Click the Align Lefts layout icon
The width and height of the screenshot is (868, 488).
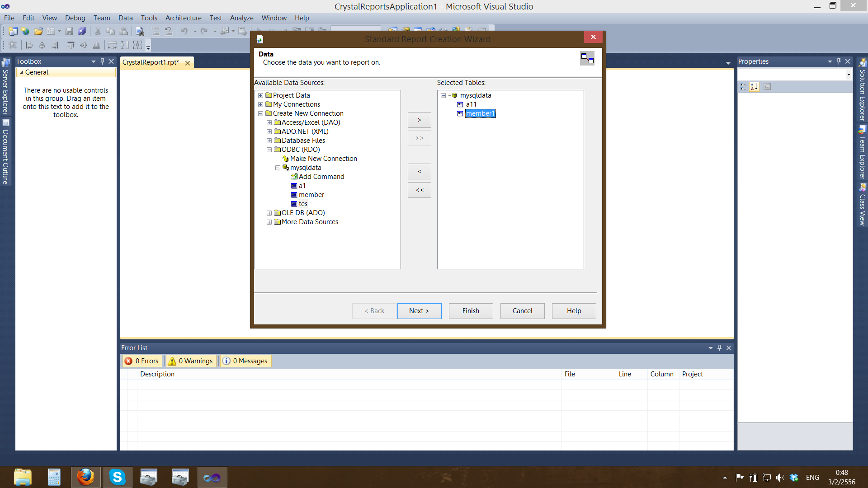[x=29, y=45]
